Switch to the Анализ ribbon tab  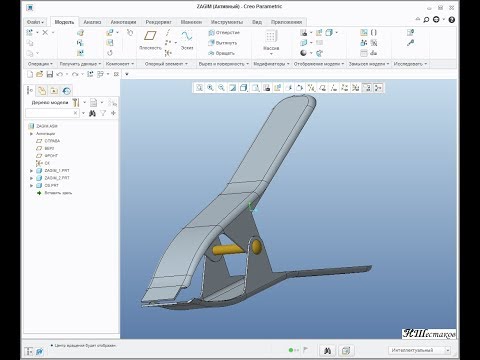pos(92,22)
